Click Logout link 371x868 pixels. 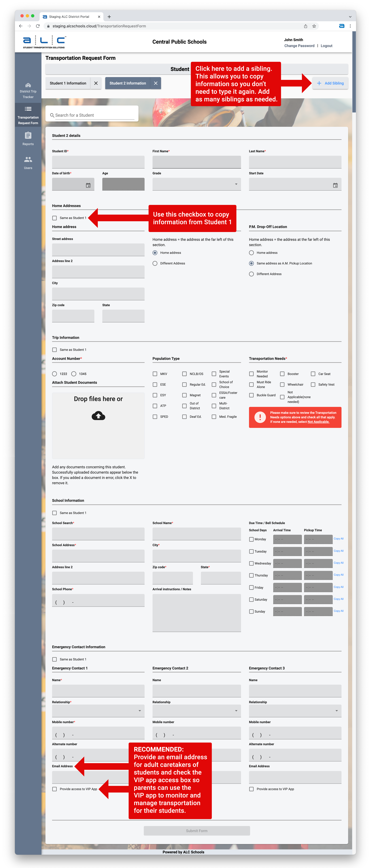point(326,46)
